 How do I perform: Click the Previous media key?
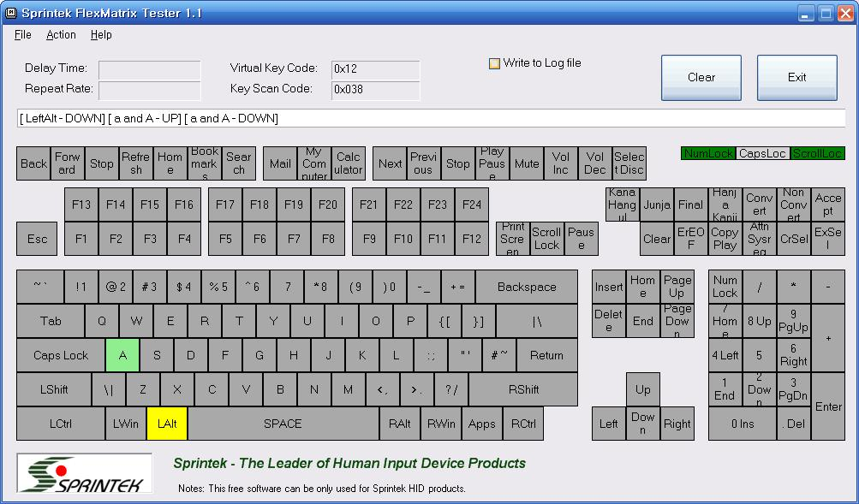point(423,163)
